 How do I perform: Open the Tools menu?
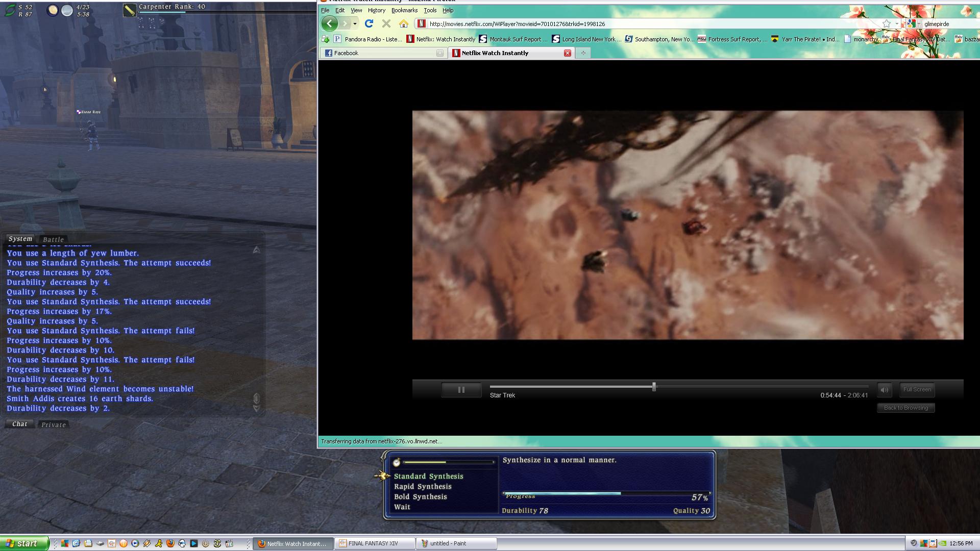coord(430,10)
